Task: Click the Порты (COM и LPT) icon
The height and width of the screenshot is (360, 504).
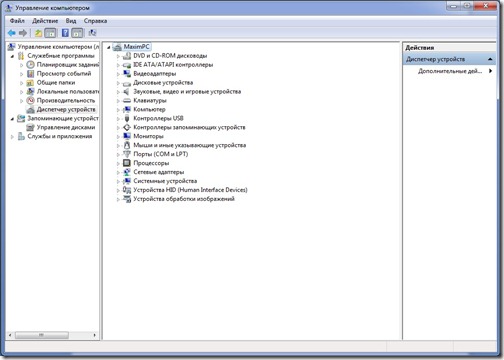Action: tap(127, 154)
